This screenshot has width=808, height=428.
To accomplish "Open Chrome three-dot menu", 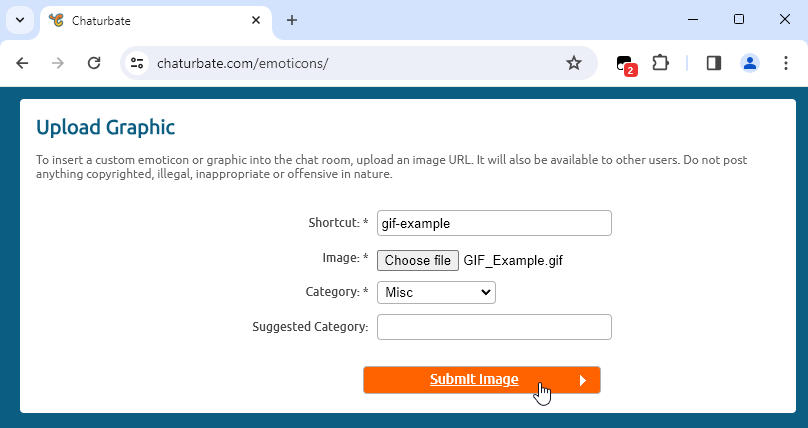I will tap(785, 63).
